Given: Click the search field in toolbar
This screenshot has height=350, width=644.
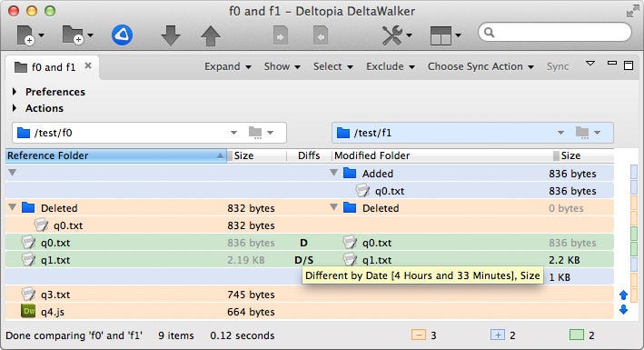Looking at the screenshot, I should point(554,32).
